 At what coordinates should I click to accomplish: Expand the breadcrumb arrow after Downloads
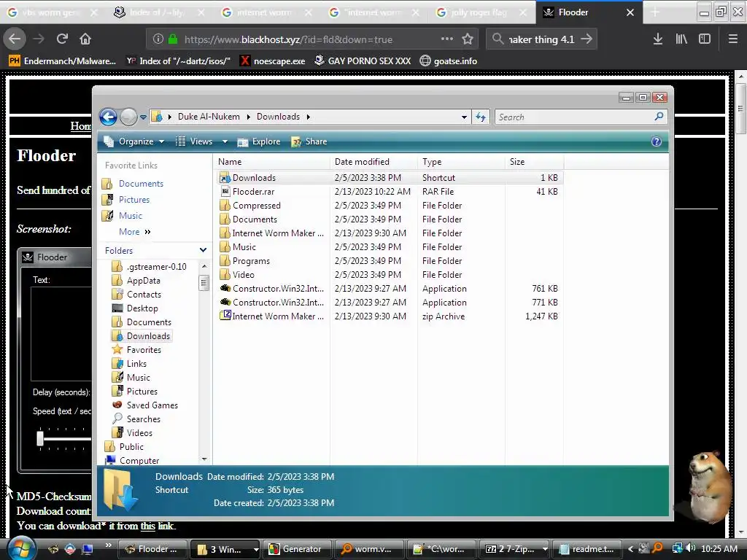(309, 117)
